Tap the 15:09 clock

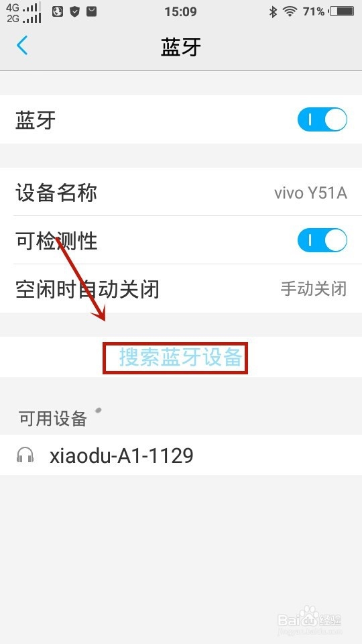180,11
